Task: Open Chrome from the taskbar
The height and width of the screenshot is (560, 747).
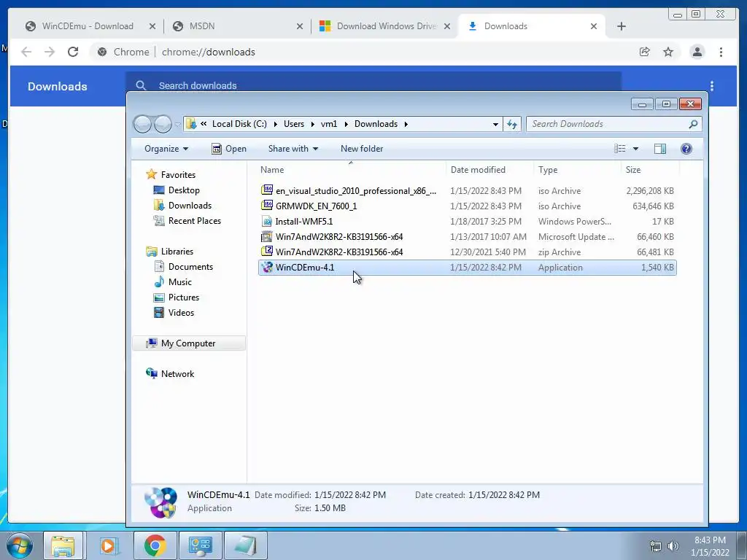Action: click(x=155, y=545)
